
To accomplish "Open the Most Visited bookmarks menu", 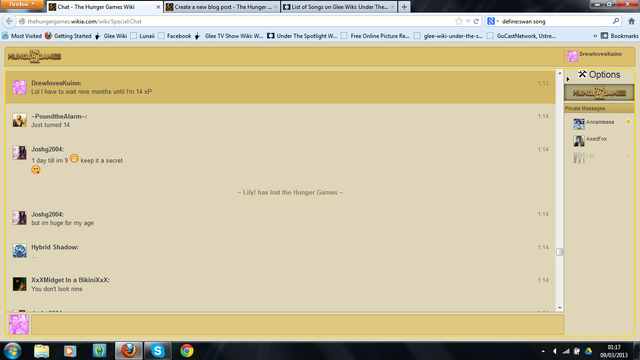I will (22, 36).
